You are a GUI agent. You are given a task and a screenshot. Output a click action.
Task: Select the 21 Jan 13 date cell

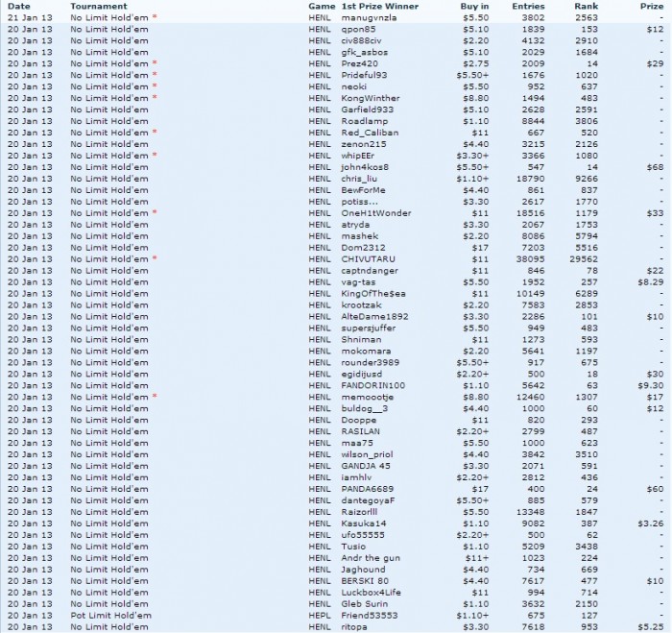30,17
